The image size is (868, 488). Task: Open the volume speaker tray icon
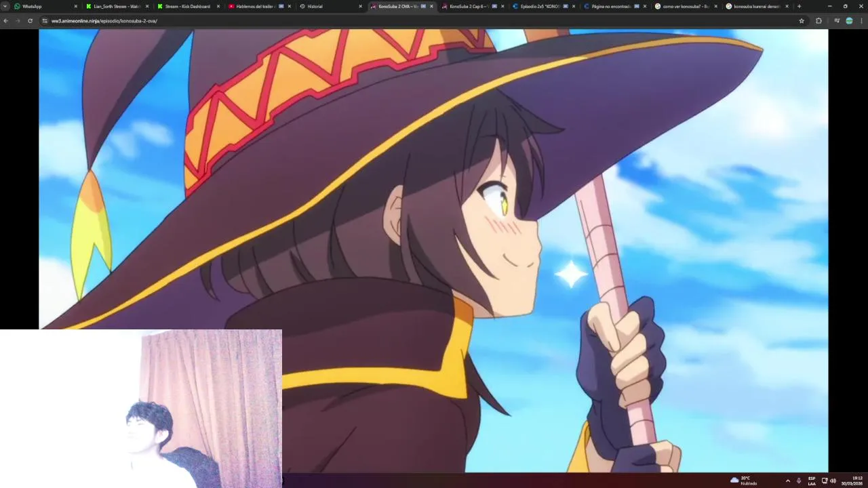tap(833, 481)
